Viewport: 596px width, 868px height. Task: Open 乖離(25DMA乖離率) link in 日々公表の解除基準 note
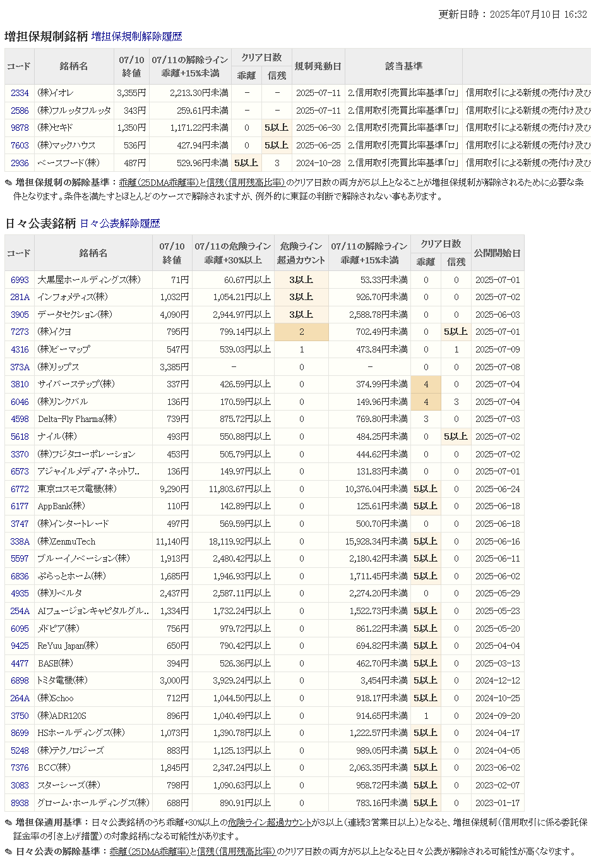[x=150, y=852]
